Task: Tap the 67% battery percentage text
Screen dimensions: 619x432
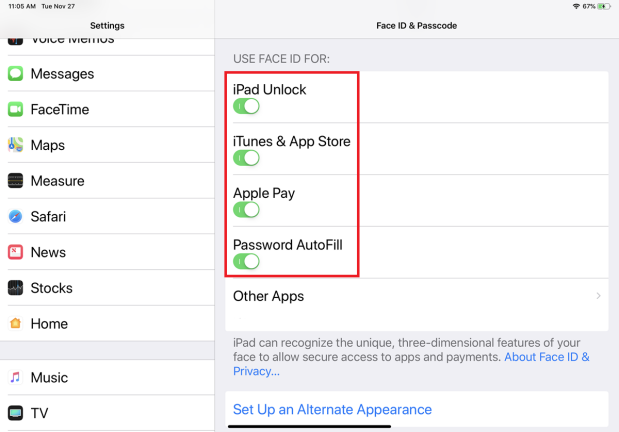Action: coord(589,6)
